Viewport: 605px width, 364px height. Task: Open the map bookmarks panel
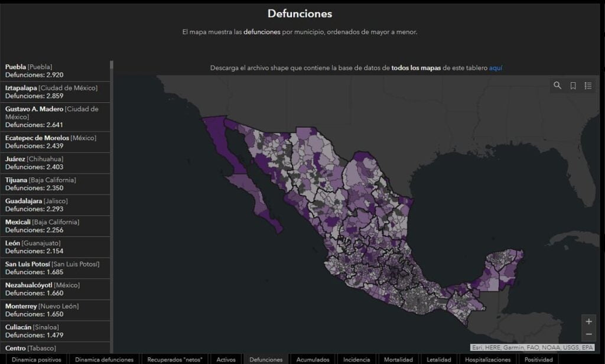click(x=572, y=86)
